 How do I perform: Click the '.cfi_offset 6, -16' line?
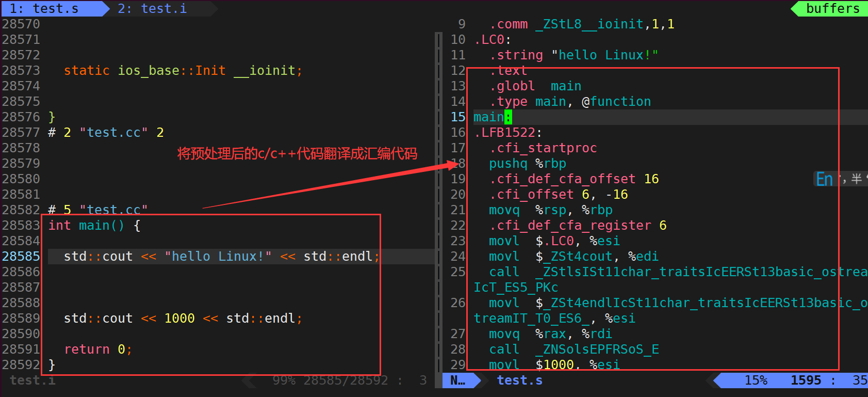click(559, 195)
